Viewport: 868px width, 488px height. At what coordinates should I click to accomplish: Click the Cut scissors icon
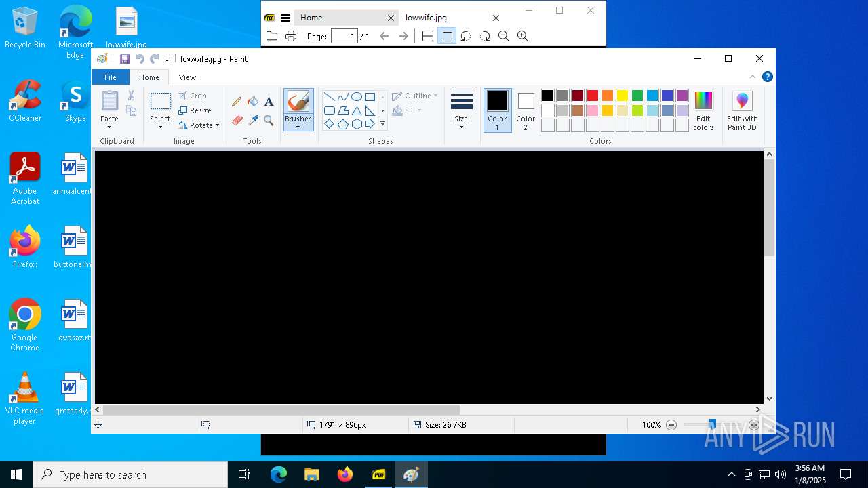coord(132,96)
